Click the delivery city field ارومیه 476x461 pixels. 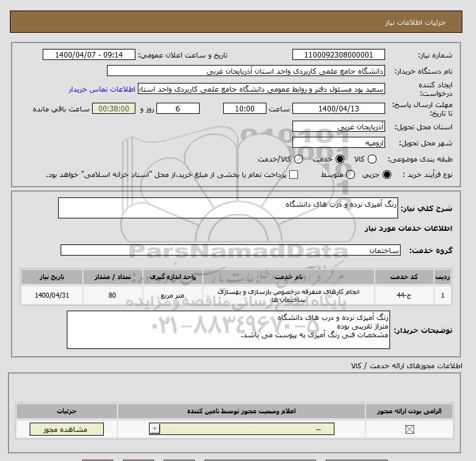(339, 142)
